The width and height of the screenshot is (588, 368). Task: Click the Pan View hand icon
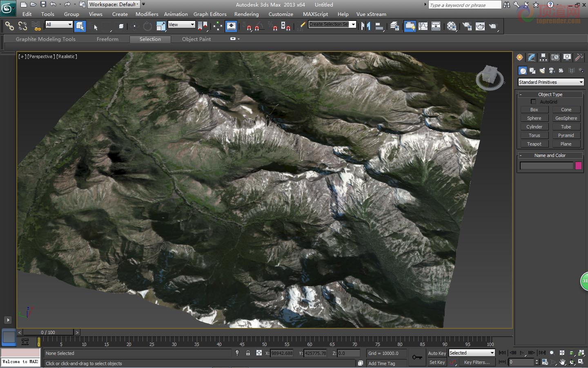[x=563, y=362]
